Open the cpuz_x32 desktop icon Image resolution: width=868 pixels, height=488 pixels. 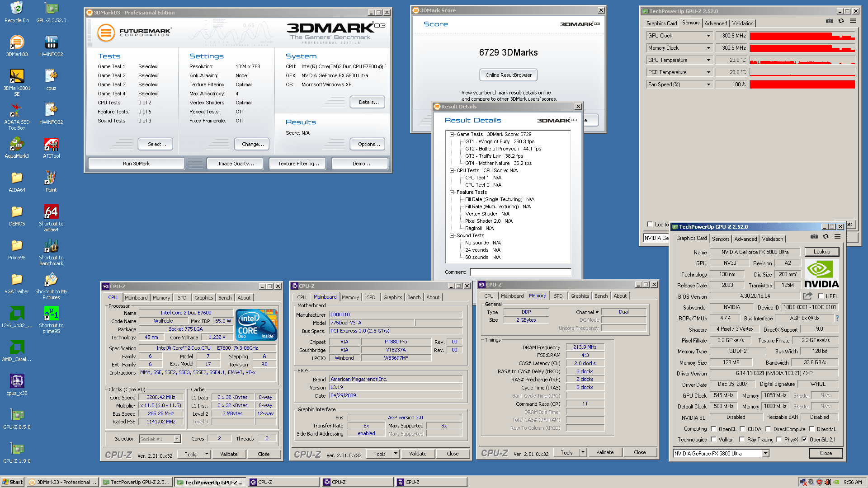point(17,385)
